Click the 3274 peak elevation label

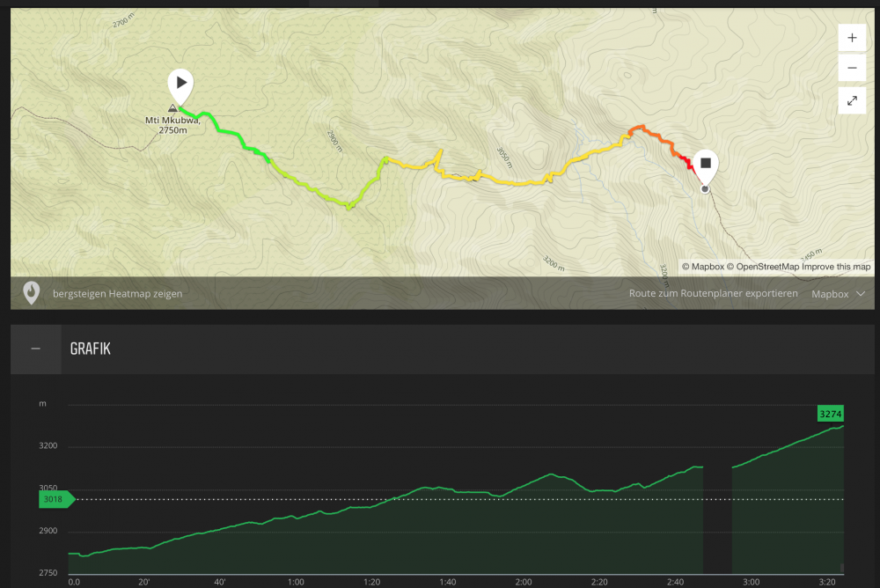click(831, 413)
